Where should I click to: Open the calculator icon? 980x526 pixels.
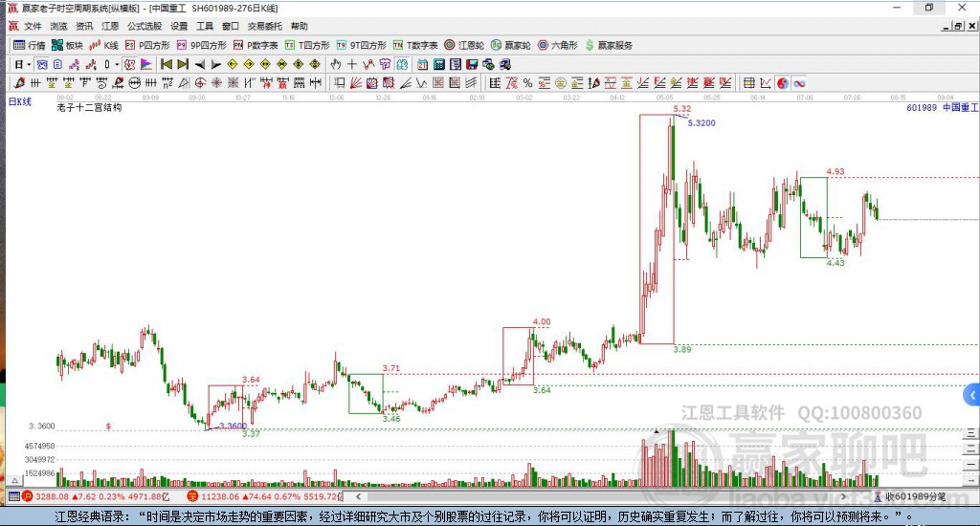tap(438, 64)
